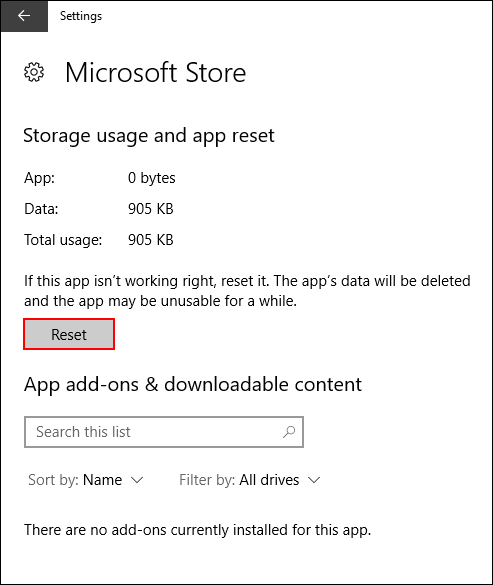Click the Settings window title
Image resolution: width=493 pixels, height=585 pixels.
(x=81, y=16)
